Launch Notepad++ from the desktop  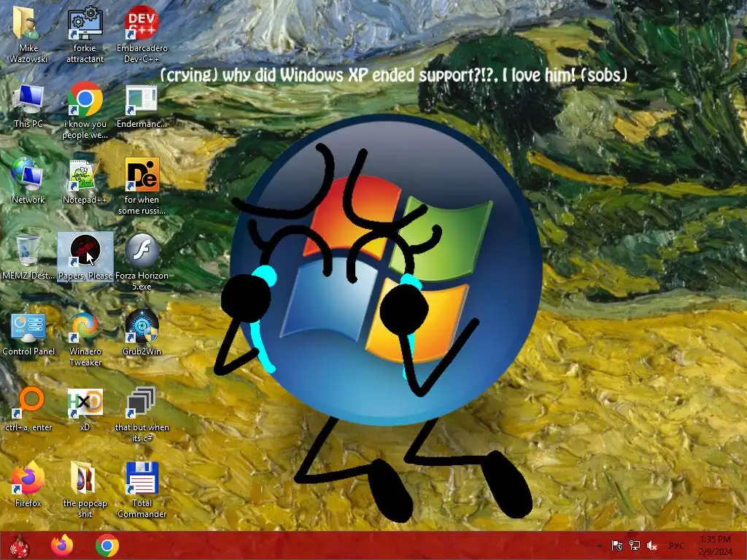[85, 181]
